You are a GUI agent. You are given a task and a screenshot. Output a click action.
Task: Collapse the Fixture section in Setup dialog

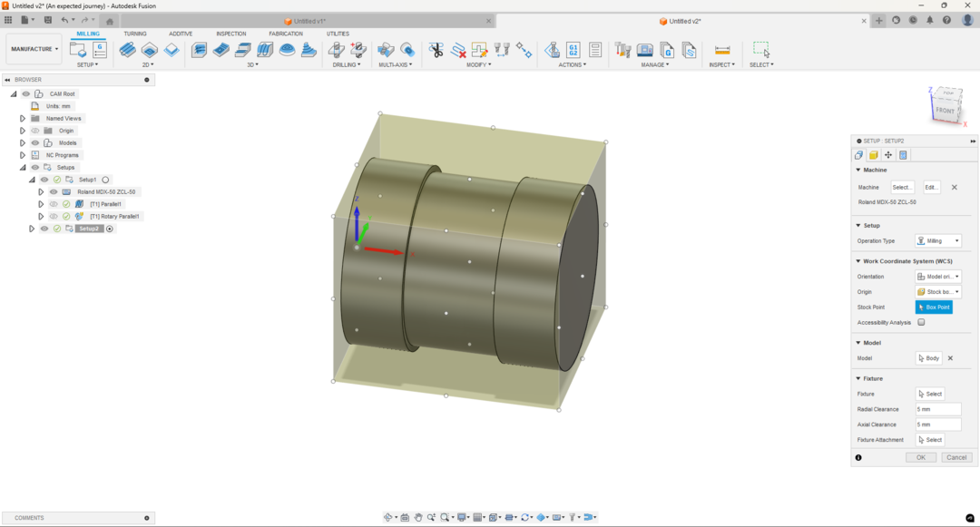point(858,378)
